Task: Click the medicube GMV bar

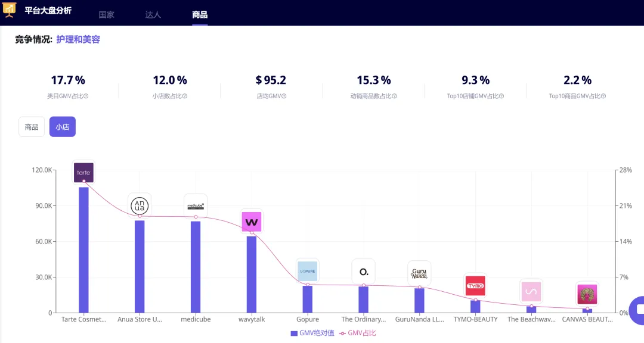Action: coord(196,267)
